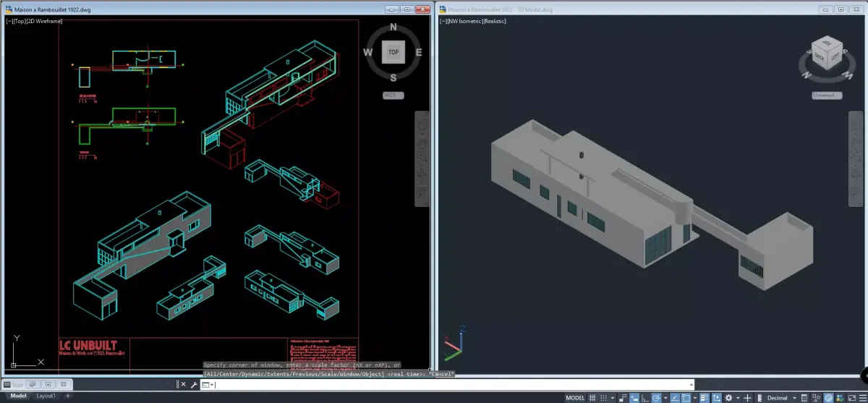Add a new layout with plus tab
868x403 pixels.
click(68, 396)
